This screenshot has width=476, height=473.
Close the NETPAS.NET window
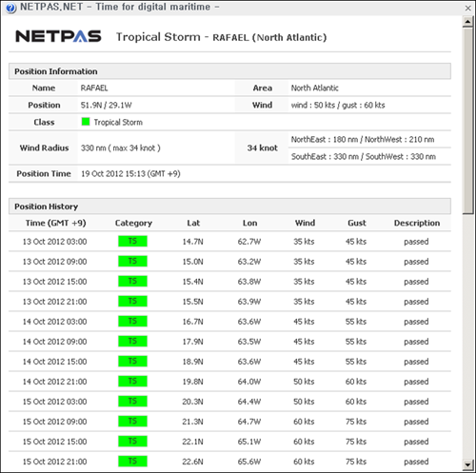pos(467,8)
